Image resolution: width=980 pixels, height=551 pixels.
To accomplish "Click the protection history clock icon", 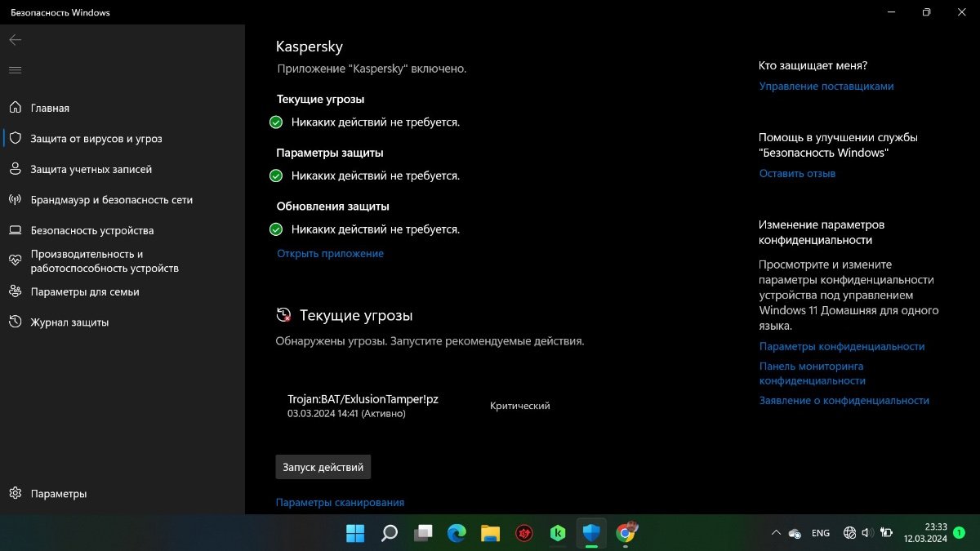I will [15, 322].
